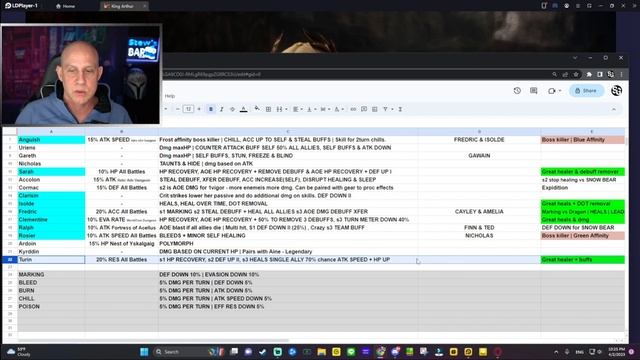Select the POLYMORPH cell

pos(288,243)
